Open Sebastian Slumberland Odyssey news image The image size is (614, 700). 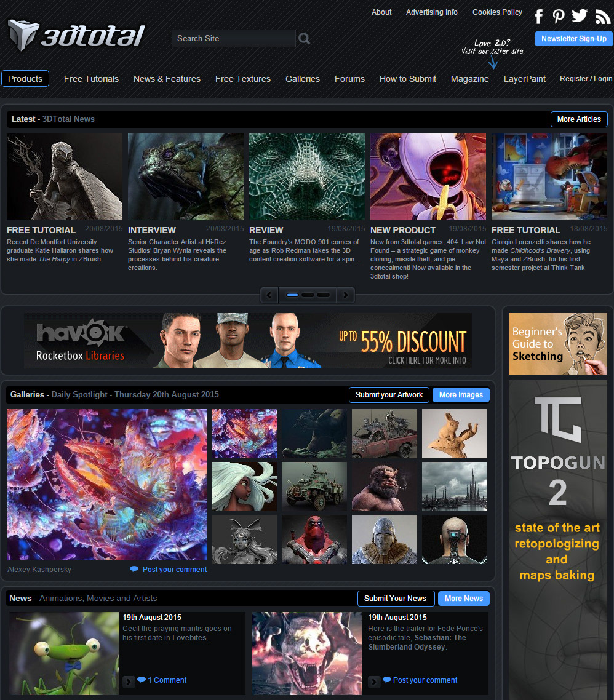(x=307, y=653)
